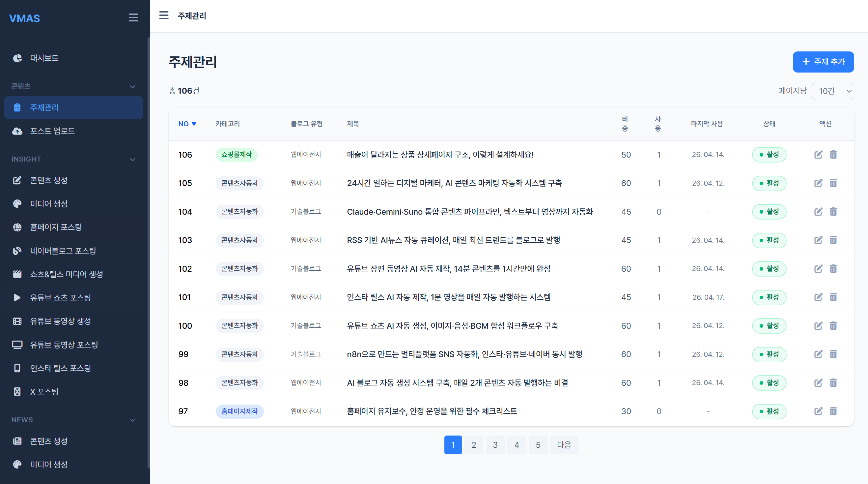Go to page 3 of the list
Screen dimensions: 868x484
coord(495,445)
